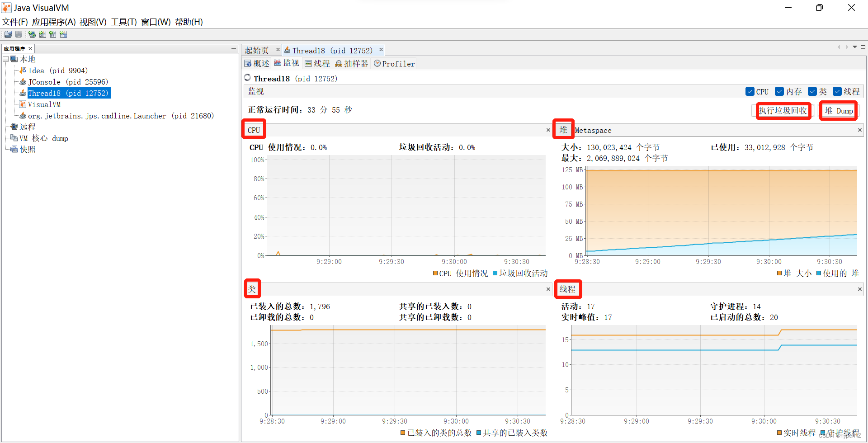Click the Java VisualVM title bar icon

pos(6,8)
